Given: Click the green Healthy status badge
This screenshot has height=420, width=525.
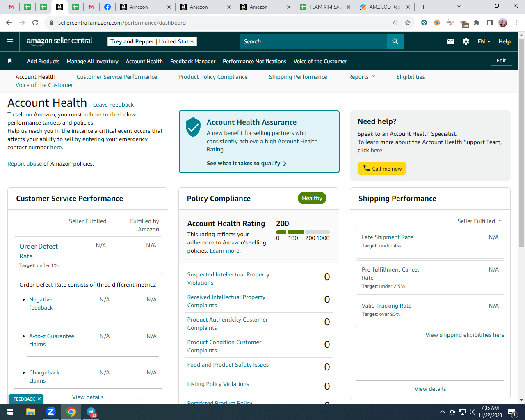Looking at the screenshot, I should pos(312,198).
